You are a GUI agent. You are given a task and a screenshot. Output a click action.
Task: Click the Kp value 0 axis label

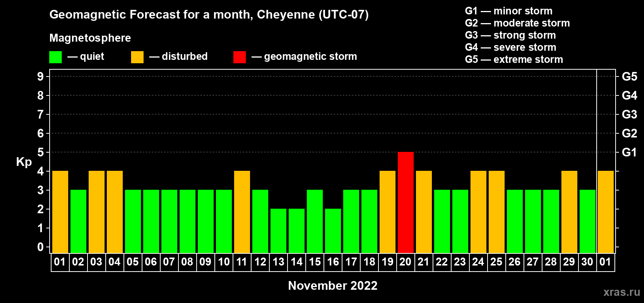point(41,247)
